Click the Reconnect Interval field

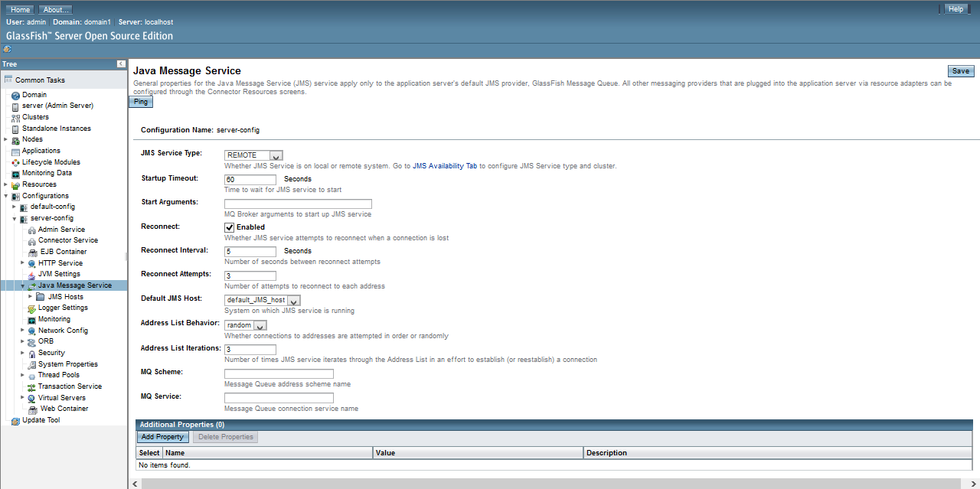point(250,252)
